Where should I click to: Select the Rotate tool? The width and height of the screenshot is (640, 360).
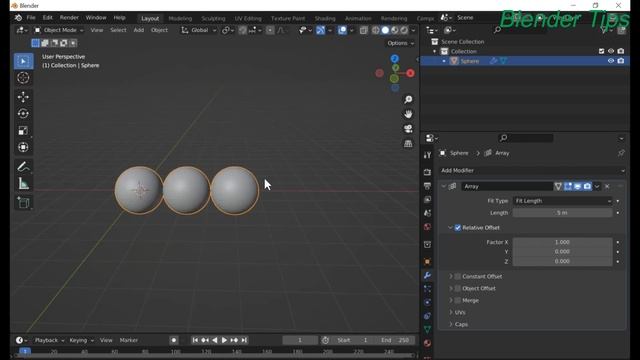pos(23,113)
